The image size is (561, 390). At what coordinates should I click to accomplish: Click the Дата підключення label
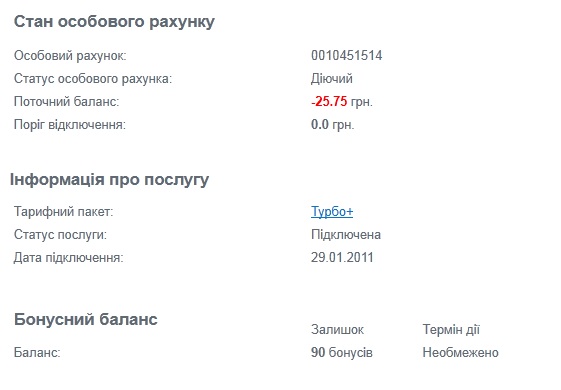(x=68, y=258)
